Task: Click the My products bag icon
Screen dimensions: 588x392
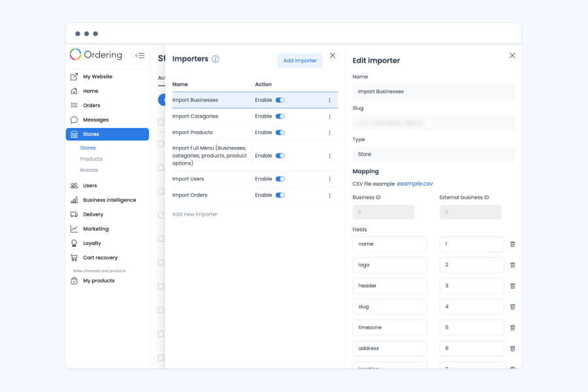Action: coord(74,280)
